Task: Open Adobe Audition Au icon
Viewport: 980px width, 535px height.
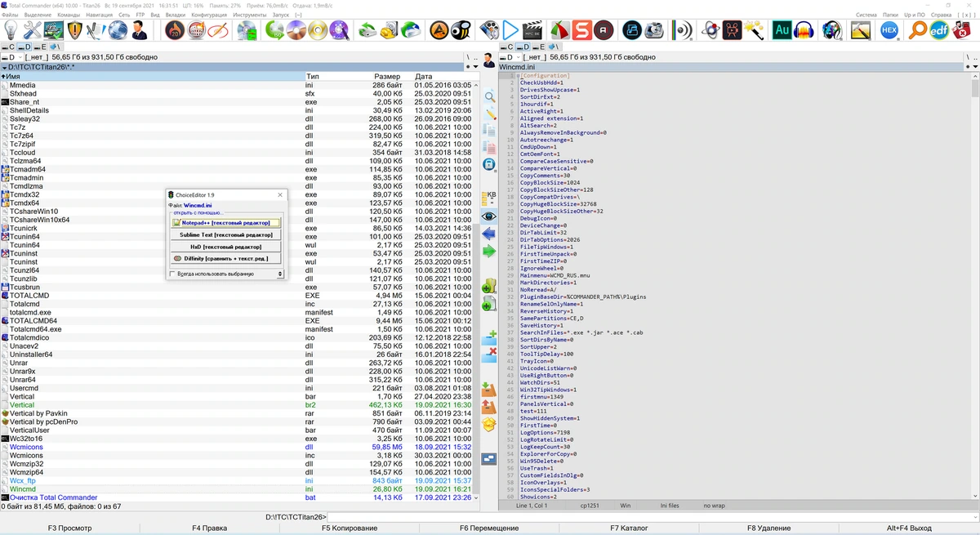Action: coord(782,31)
